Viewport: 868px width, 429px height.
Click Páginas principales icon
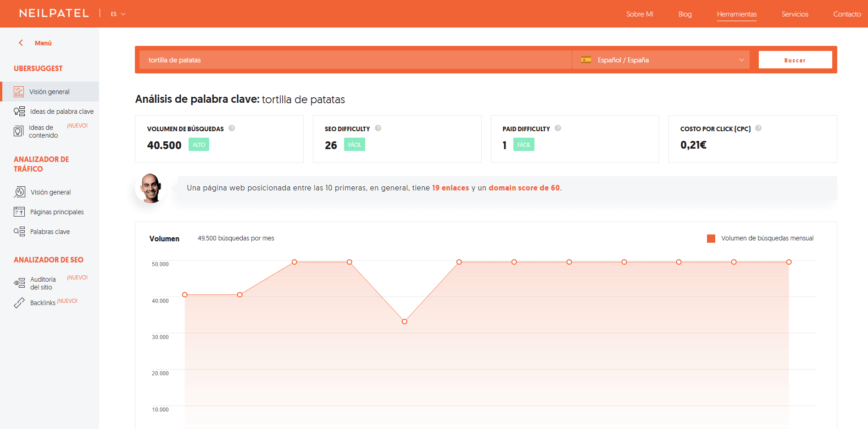tap(19, 212)
